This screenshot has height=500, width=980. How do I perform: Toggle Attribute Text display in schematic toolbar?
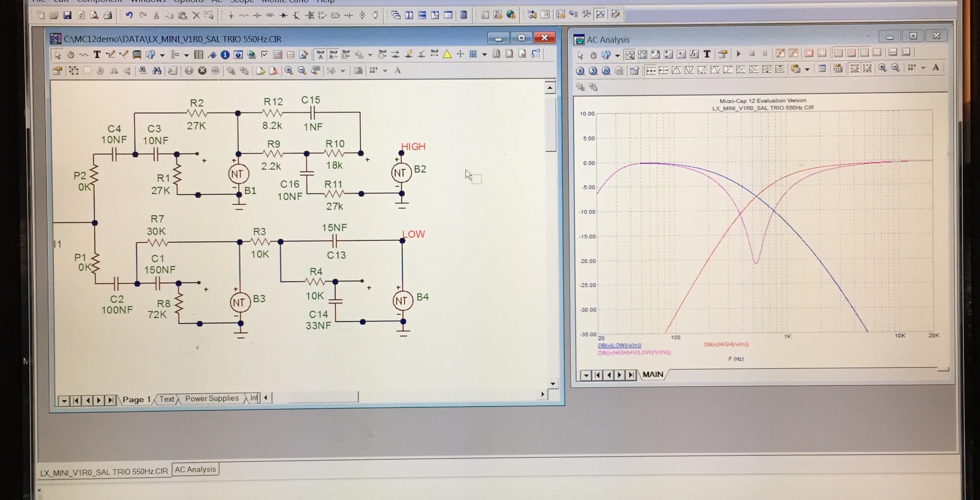click(333, 54)
